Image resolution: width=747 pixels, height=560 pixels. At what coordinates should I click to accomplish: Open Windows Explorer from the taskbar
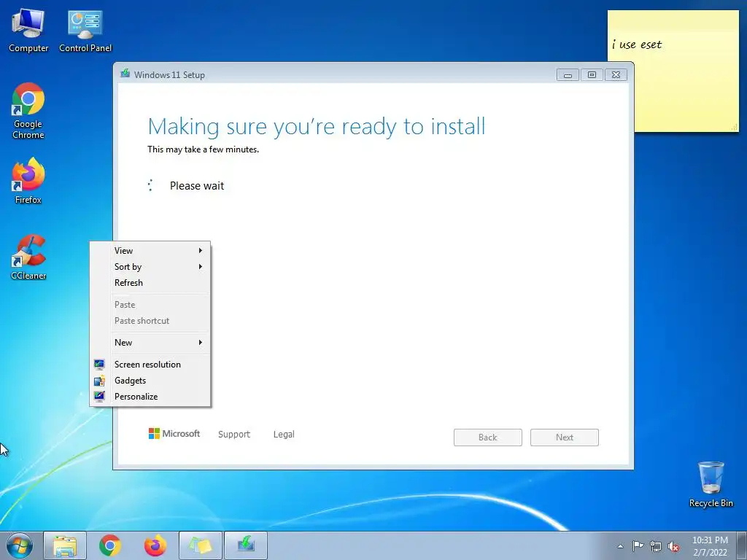(x=65, y=545)
